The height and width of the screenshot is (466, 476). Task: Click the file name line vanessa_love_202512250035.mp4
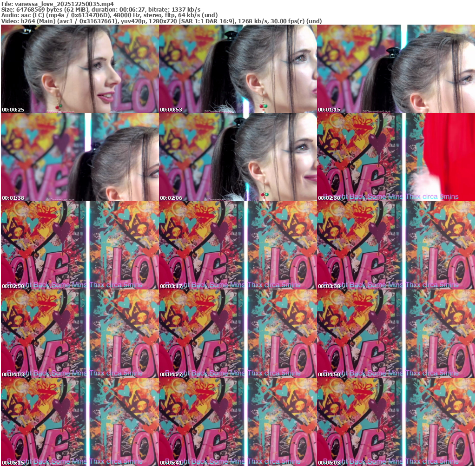58,4
